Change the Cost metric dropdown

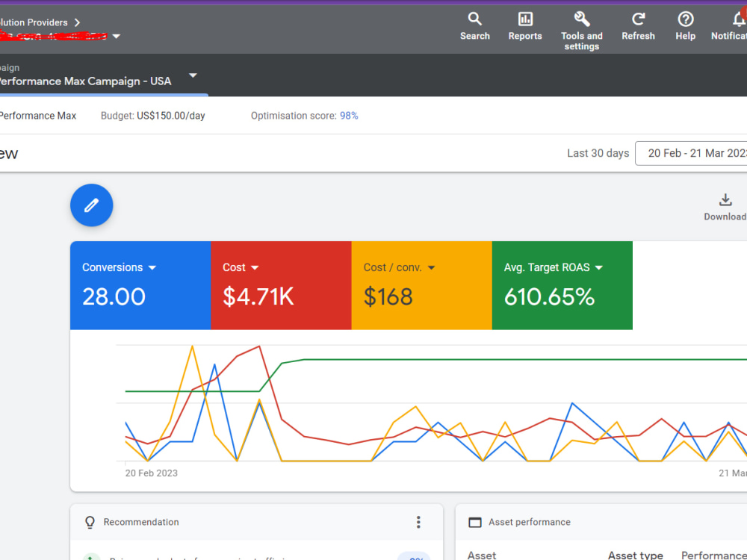(255, 267)
